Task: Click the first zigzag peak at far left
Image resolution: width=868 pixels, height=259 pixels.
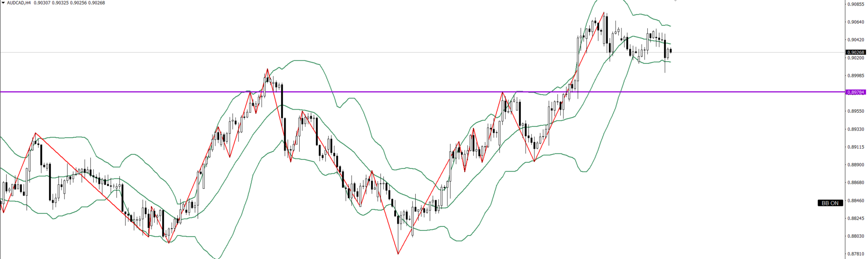Action: click(35, 133)
